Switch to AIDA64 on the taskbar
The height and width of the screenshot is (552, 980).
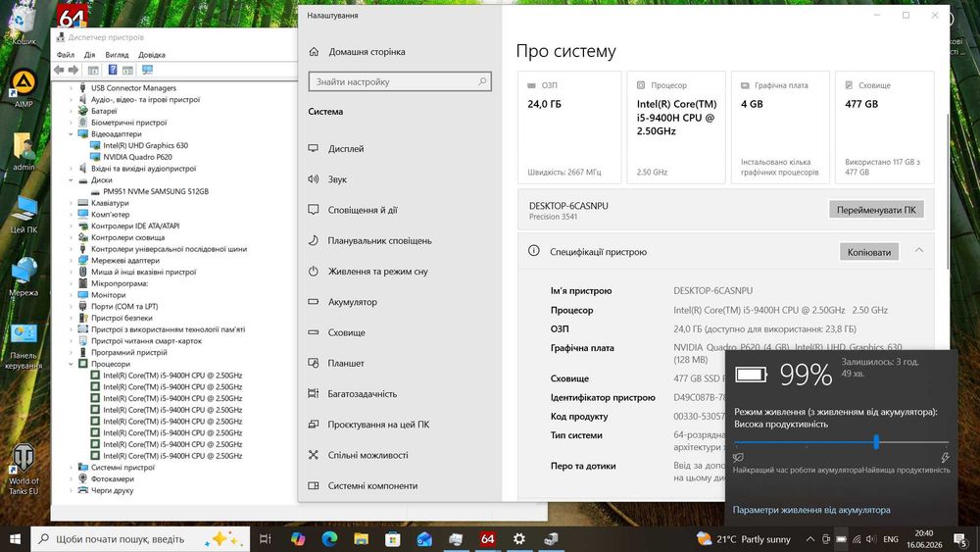(487, 539)
